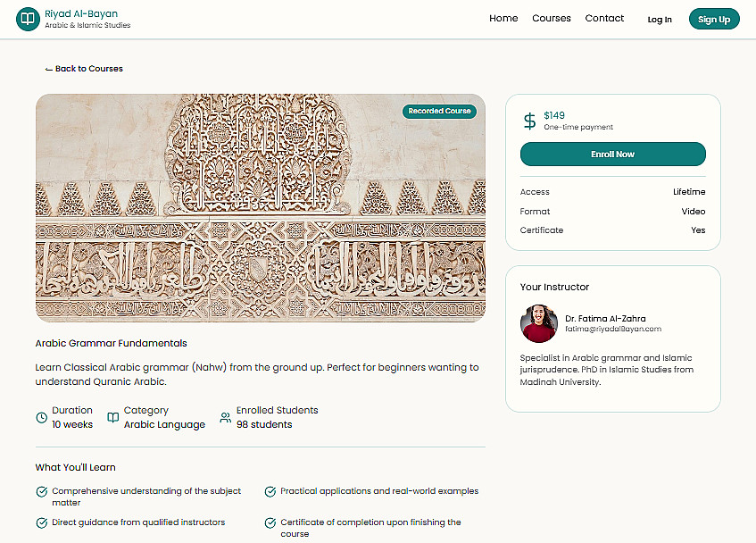
Task: Click the checkmark icon beside Certificate of completion
Action: click(x=270, y=522)
